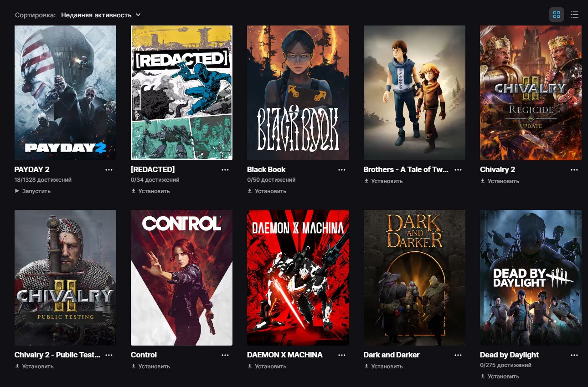Viewport: 588px width, 387px height.
Task: Open the sort dropdown Недавняя активность
Action: pos(101,15)
